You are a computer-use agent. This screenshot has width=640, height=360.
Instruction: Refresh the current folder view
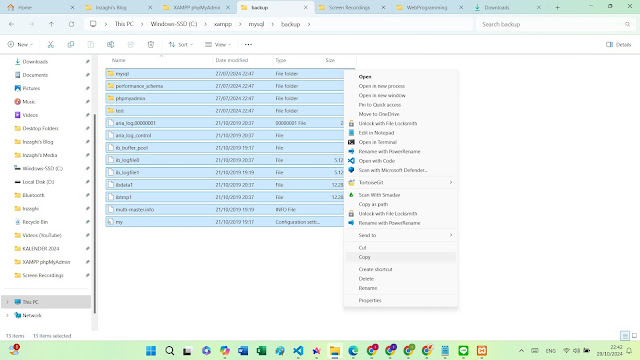click(71, 24)
